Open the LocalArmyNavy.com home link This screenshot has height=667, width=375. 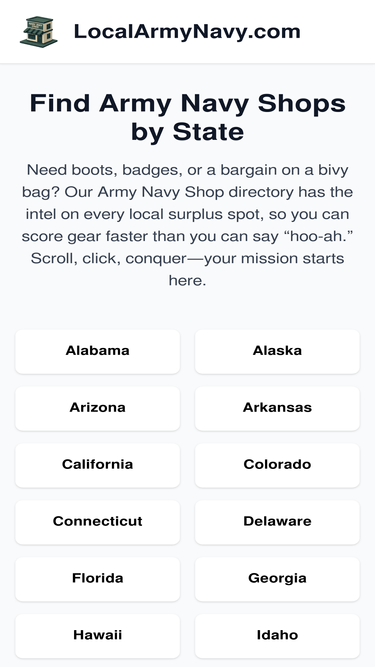pyautogui.click(x=187, y=32)
